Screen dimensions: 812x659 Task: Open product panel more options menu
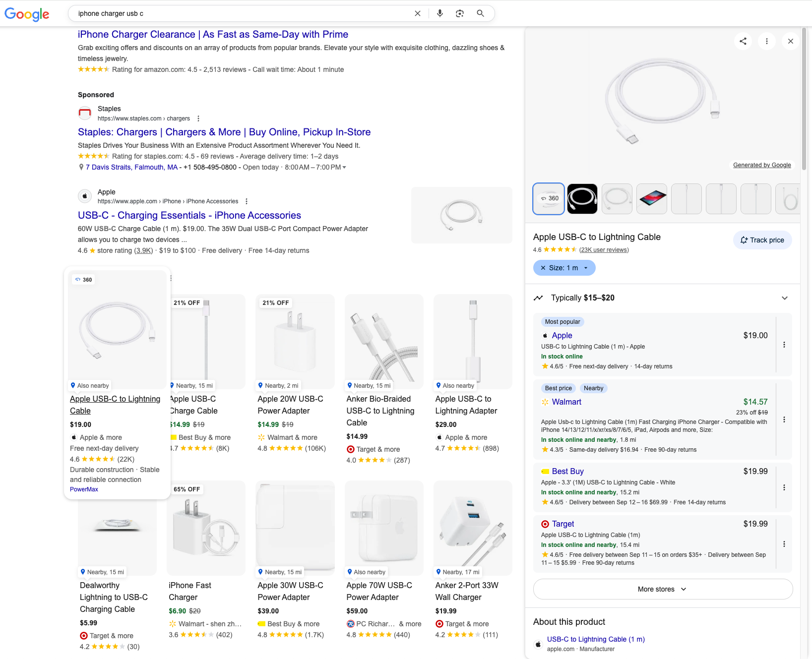coord(767,41)
